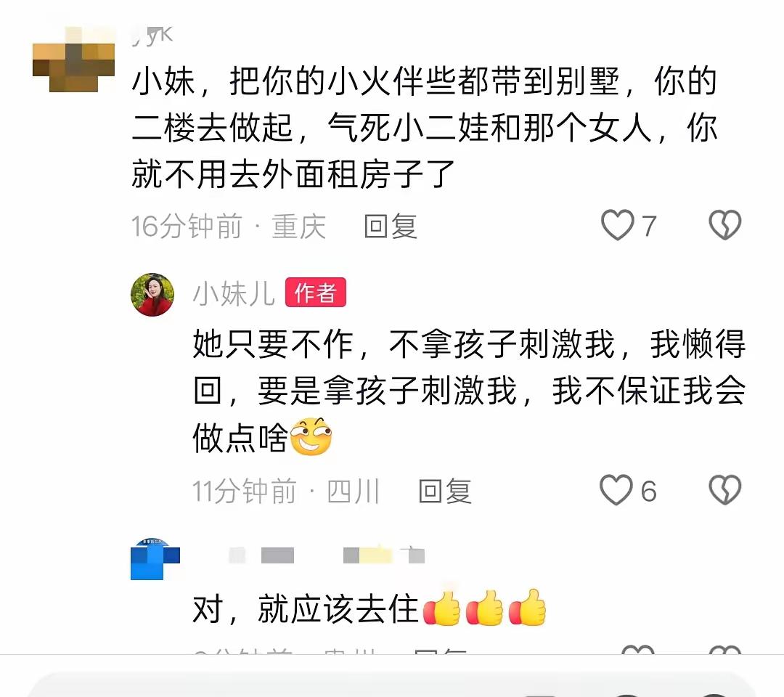Dislike 小妹儿's reply with broken heart icon

[x=725, y=490]
